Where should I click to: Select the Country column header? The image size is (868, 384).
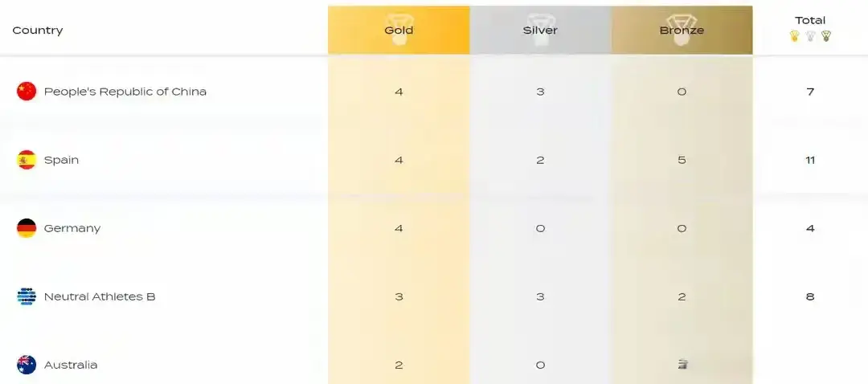coord(38,31)
